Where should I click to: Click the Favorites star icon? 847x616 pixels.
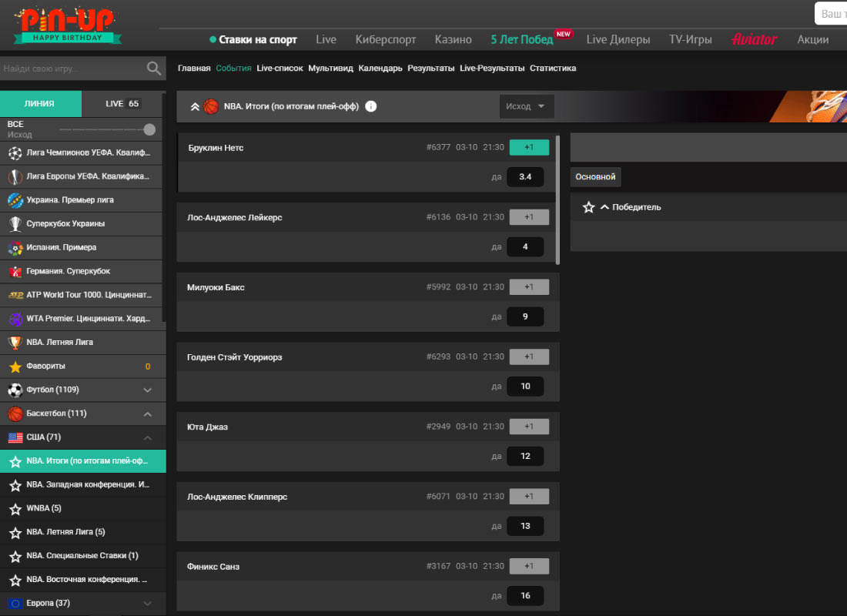tap(15, 366)
